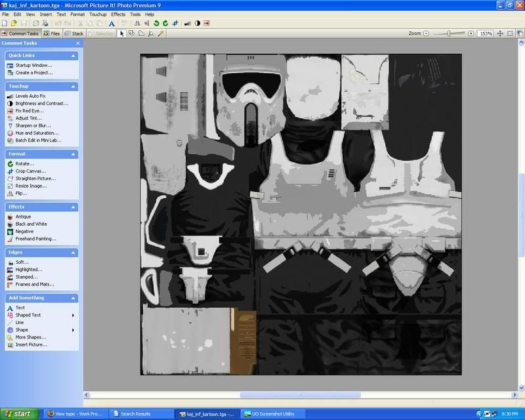Click the zoom out minus button
This screenshot has width=525, height=420.
click(426, 33)
